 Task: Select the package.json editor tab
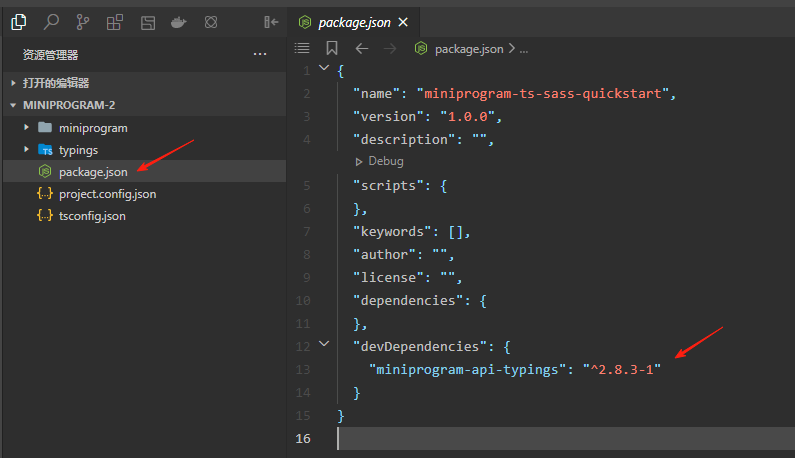click(353, 22)
